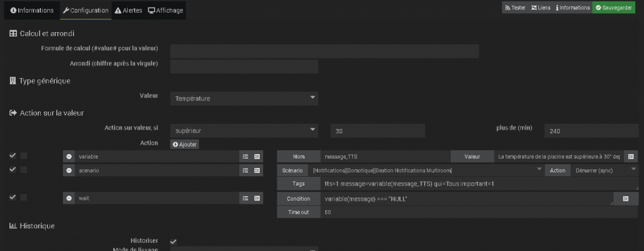Click the Tester button
644x251 pixels.
[x=515, y=8]
